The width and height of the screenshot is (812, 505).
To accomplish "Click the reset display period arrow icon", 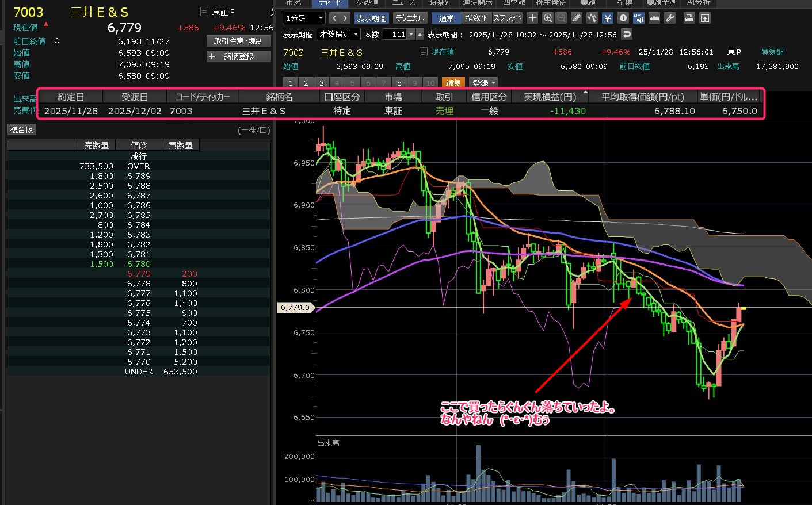I will coord(627,35).
